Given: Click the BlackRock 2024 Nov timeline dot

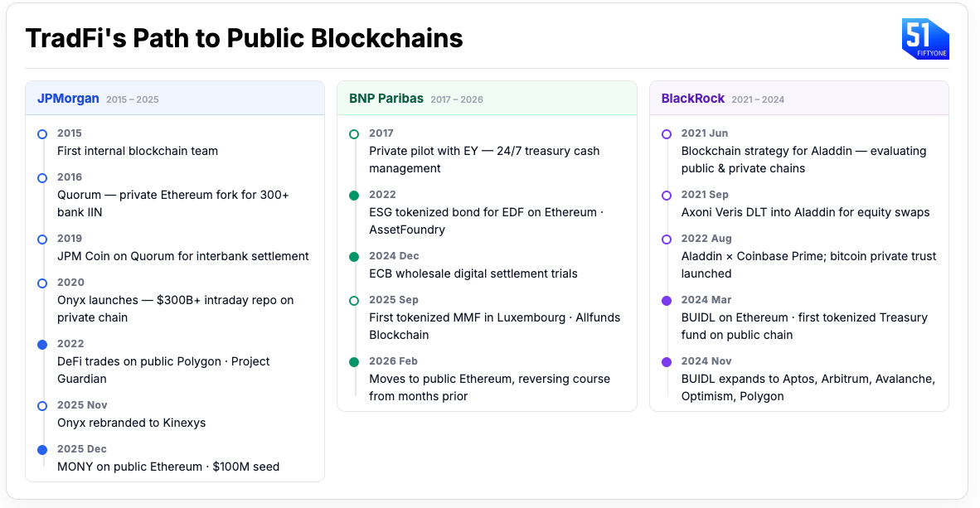Looking at the screenshot, I should 667,361.
